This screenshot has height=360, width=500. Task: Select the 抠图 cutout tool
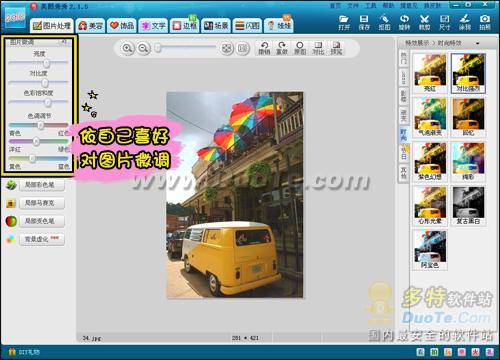point(384,23)
